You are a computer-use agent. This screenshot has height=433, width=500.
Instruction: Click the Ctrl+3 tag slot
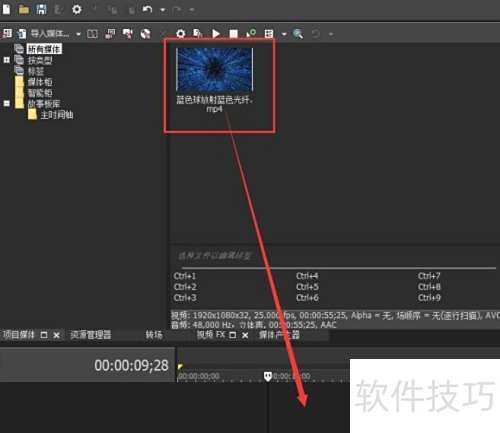coord(185,298)
